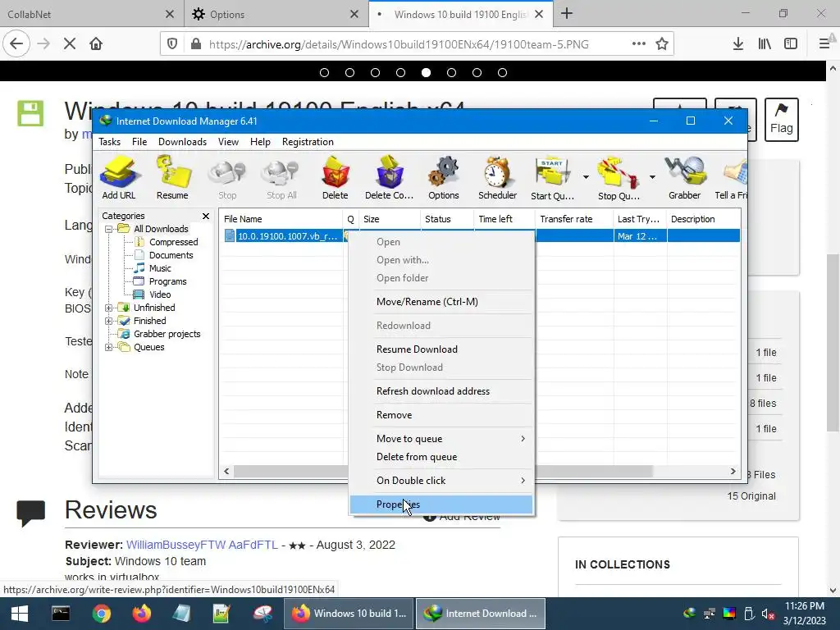Select Compressed category
This screenshot has width=840, height=630.
point(173,242)
